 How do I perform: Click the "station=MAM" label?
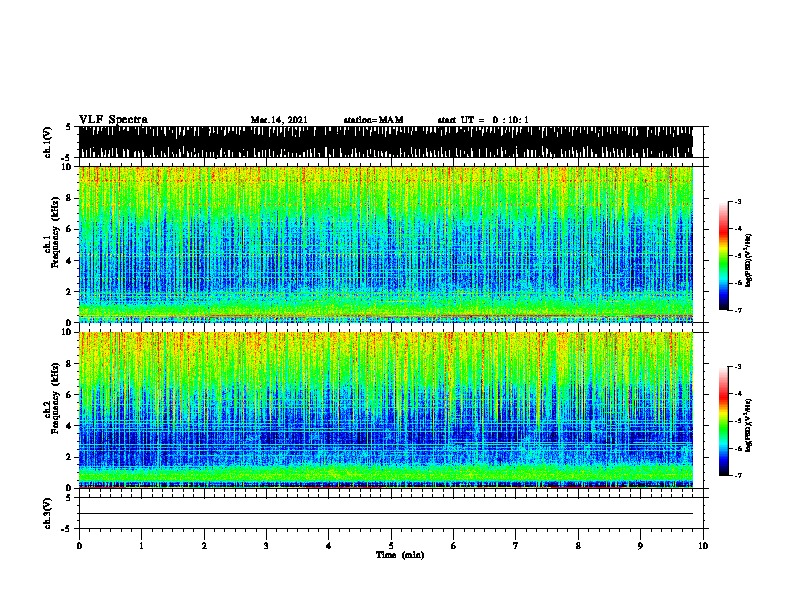point(373,120)
